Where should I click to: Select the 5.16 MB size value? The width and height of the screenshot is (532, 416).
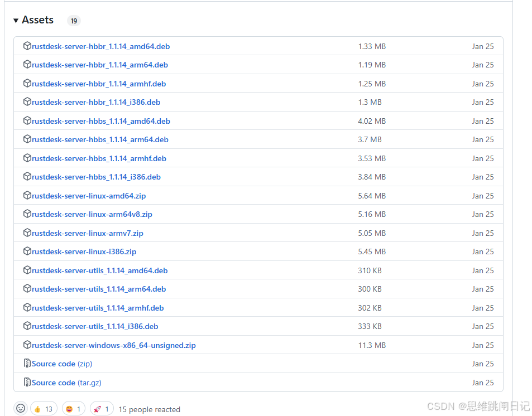click(372, 214)
